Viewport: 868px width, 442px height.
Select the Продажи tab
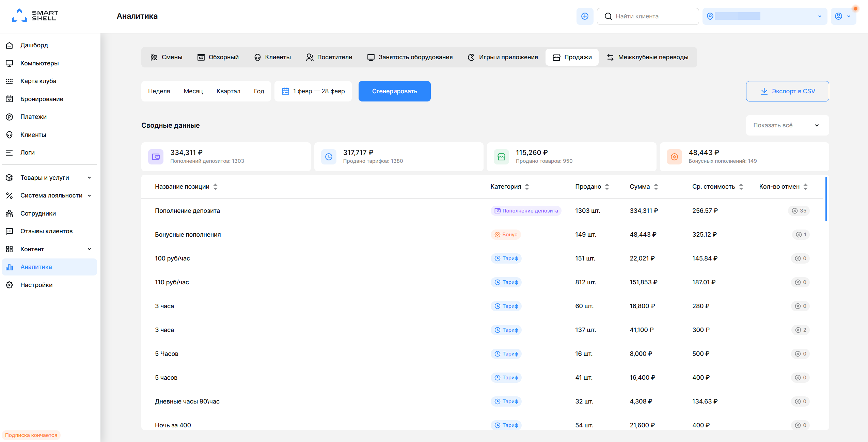click(572, 57)
